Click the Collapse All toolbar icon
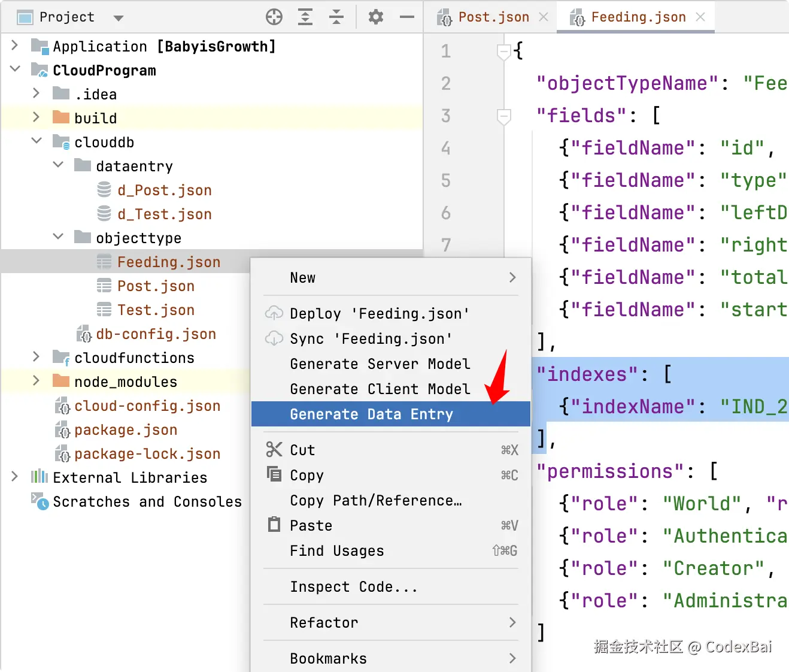Viewport: 789px width, 672px height. (x=336, y=17)
